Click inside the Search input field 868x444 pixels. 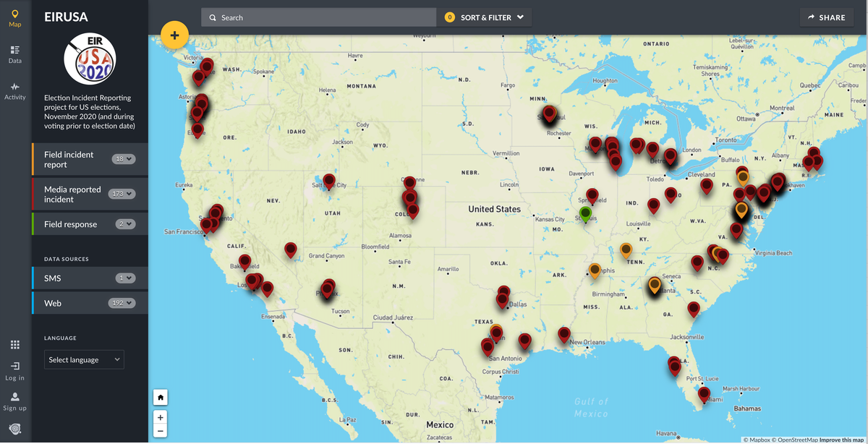tap(318, 17)
